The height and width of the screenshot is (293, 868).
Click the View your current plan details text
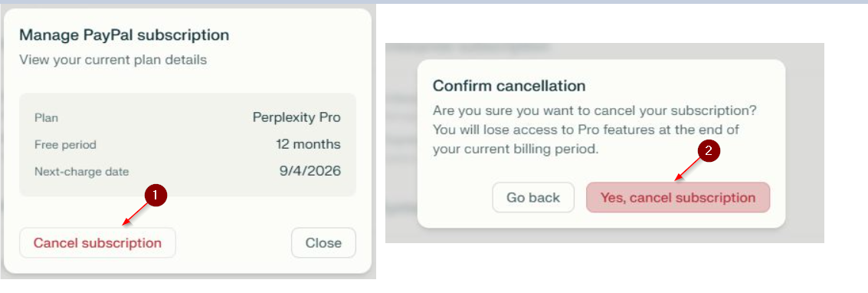[113, 60]
